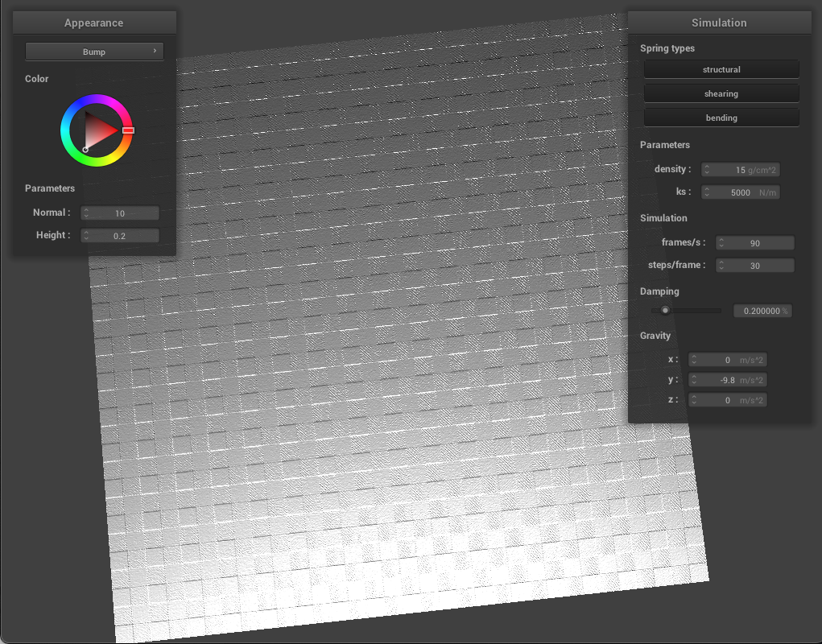
Task: Click the Gravity y value field
Action: click(x=727, y=379)
